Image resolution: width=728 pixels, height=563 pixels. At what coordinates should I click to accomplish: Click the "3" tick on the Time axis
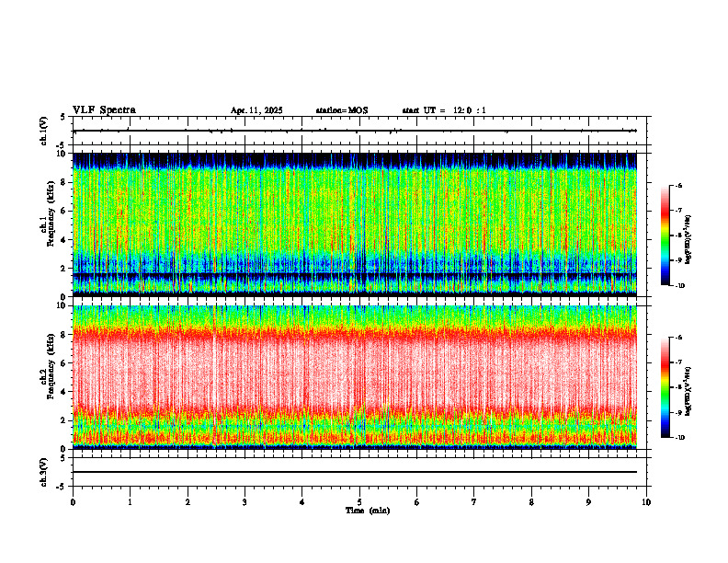coord(245,502)
